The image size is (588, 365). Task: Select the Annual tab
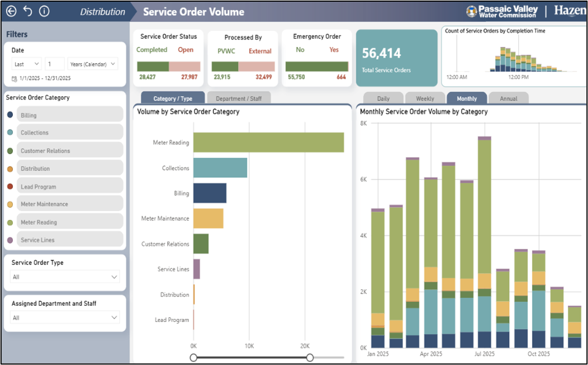coord(509,98)
